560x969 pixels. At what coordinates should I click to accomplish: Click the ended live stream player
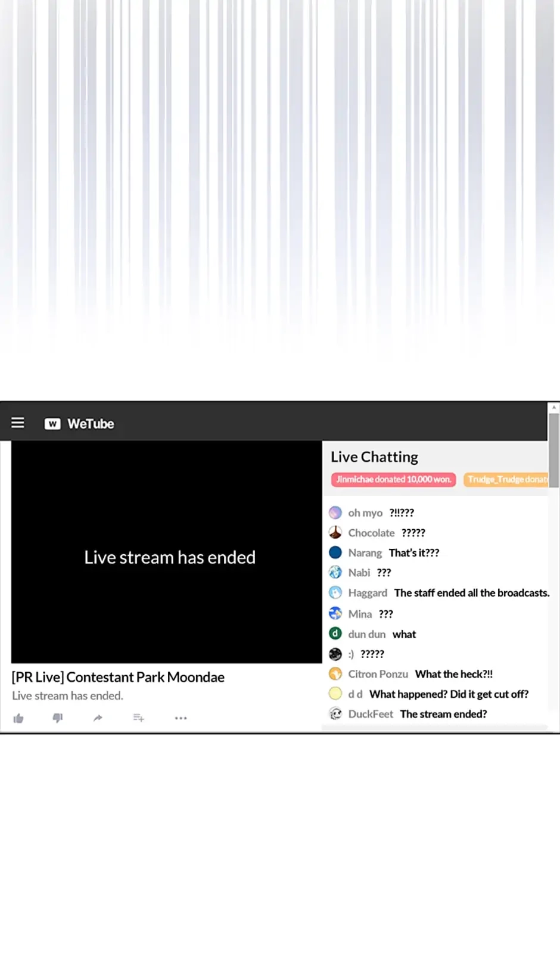(167, 552)
